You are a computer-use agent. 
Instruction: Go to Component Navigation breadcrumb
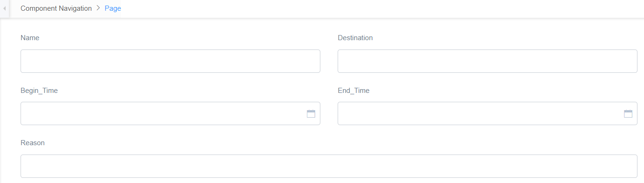(x=56, y=8)
